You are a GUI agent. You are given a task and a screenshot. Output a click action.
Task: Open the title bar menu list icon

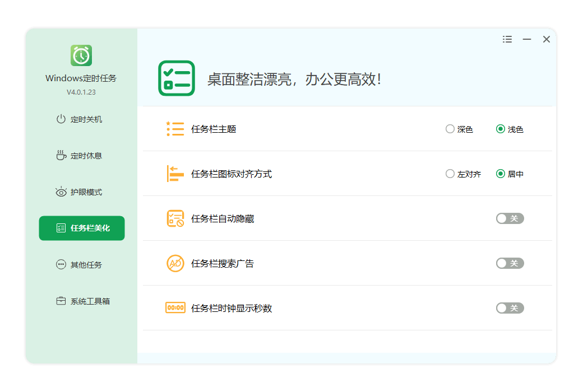(x=507, y=39)
